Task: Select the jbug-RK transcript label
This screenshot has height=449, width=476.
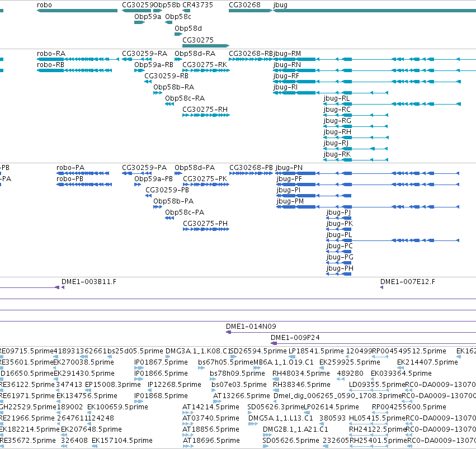Action: click(x=337, y=154)
